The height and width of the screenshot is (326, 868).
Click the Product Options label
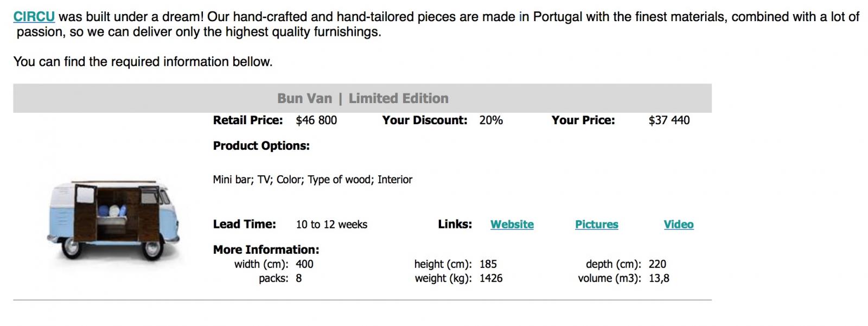click(x=261, y=146)
